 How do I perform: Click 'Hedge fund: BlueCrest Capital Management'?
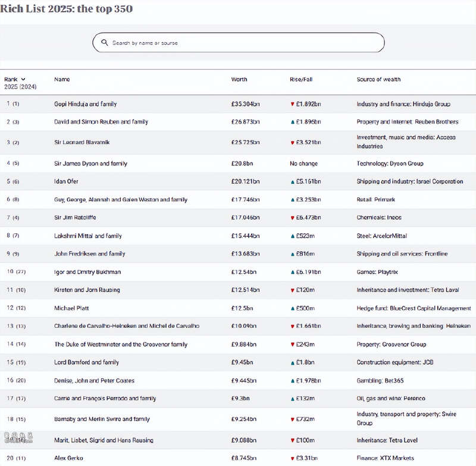pyautogui.click(x=414, y=308)
